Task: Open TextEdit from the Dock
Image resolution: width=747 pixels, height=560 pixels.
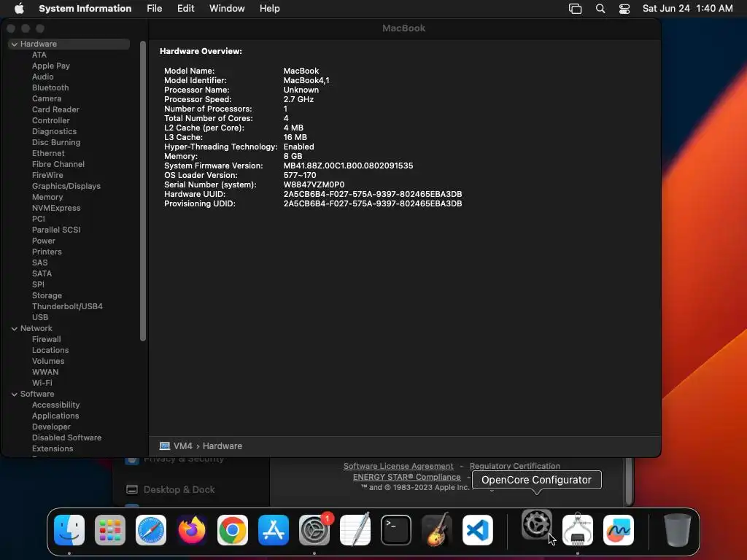Action: 355,529
